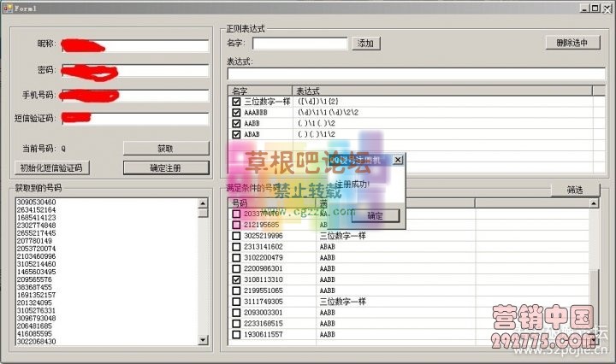Select number 3105276331 in obtained list
This screenshot has width=616, height=364.
coord(37,310)
